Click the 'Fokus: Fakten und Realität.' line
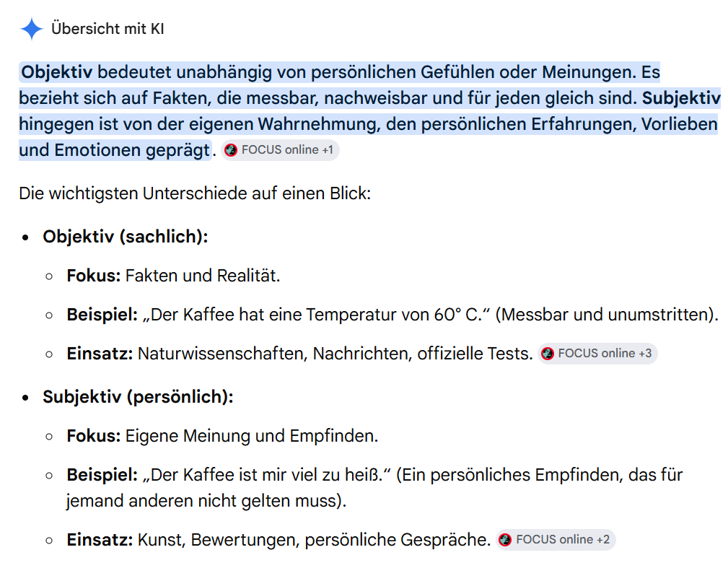This screenshot has height=568, width=728. point(174,276)
